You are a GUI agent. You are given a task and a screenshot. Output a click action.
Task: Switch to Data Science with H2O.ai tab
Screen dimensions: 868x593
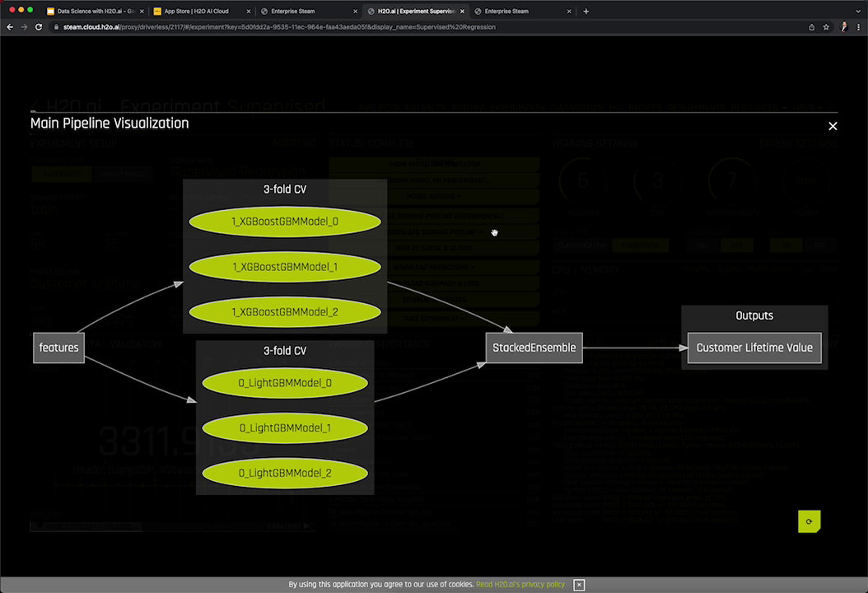tap(91, 12)
